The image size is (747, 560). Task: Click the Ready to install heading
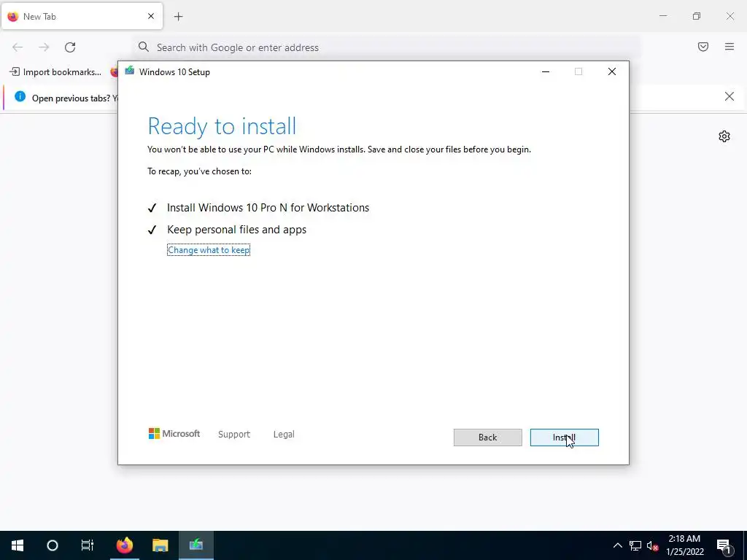click(222, 126)
